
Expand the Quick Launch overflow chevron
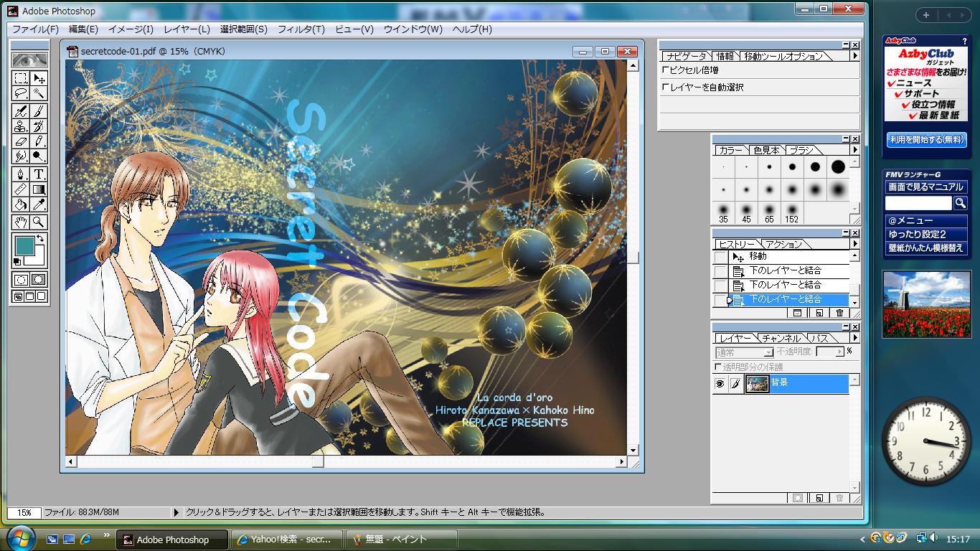tap(107, 534)
